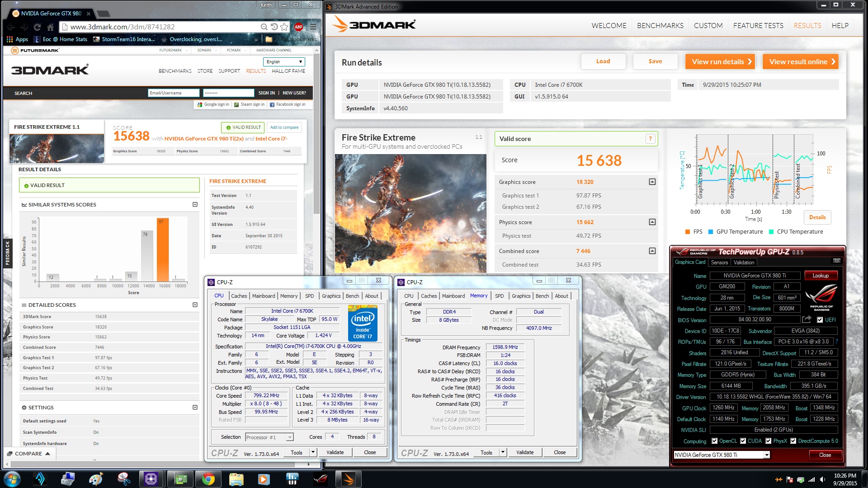Open Windows Explorer folder on taskbar
The width and height of the screenshot is (868, 488).
[236, 479]
